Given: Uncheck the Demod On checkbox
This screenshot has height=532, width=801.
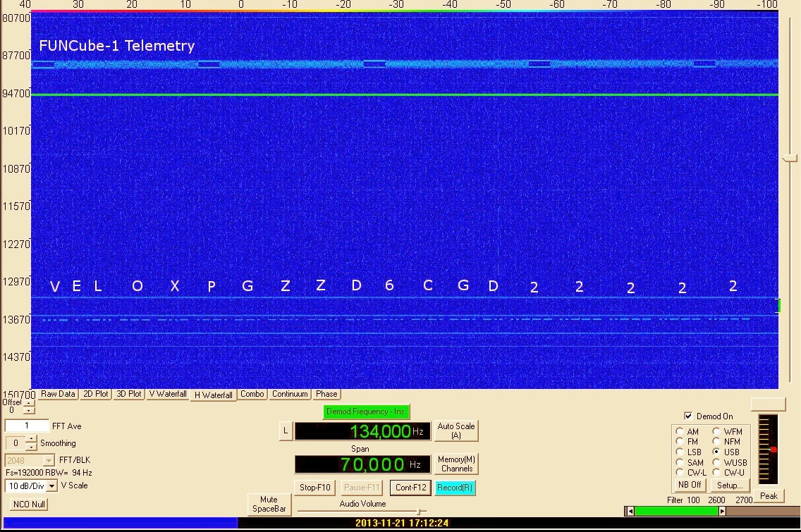Looking at the screenshot, I should pyautogui.click(x=688, y=416).
